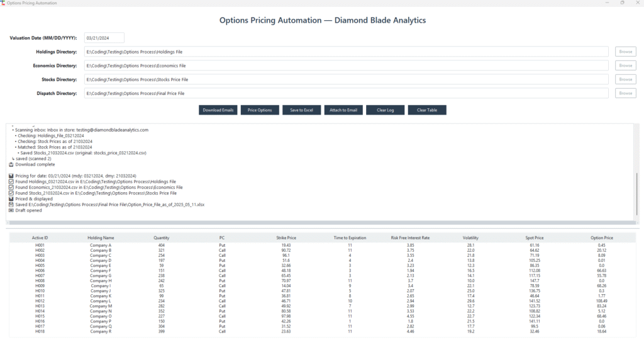Select the Time to Expiration header
644x347 pixels.
coord(350,238)
